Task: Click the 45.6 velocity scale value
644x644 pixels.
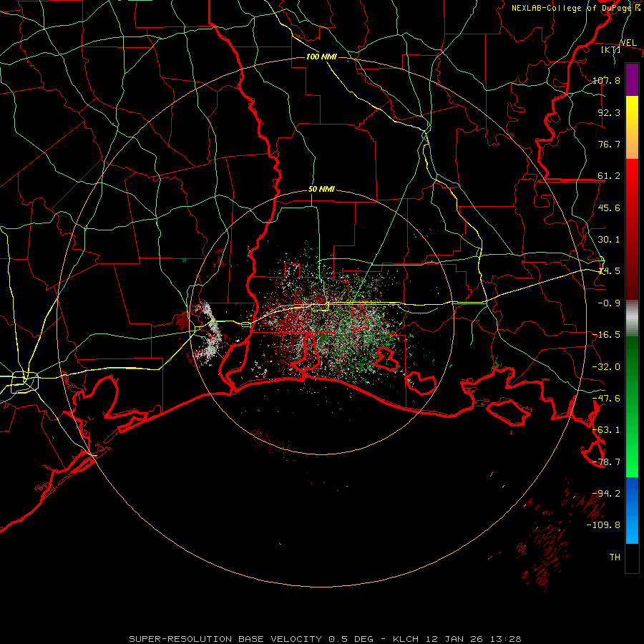Action: 609,208
